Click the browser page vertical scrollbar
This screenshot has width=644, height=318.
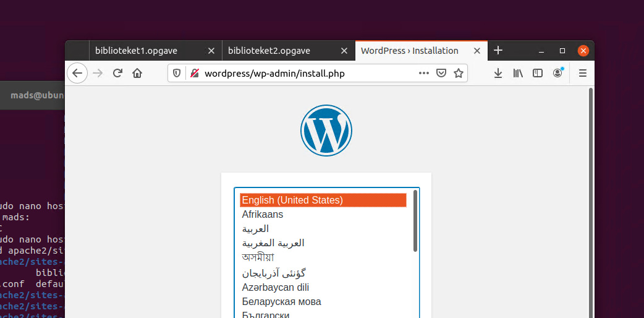tap(591, 202)
